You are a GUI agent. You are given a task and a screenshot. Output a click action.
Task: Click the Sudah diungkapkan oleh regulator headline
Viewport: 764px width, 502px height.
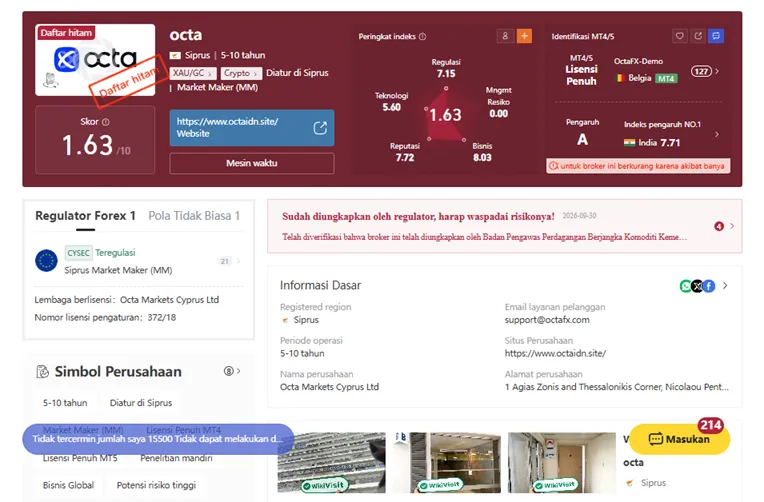tap(418, 216)
